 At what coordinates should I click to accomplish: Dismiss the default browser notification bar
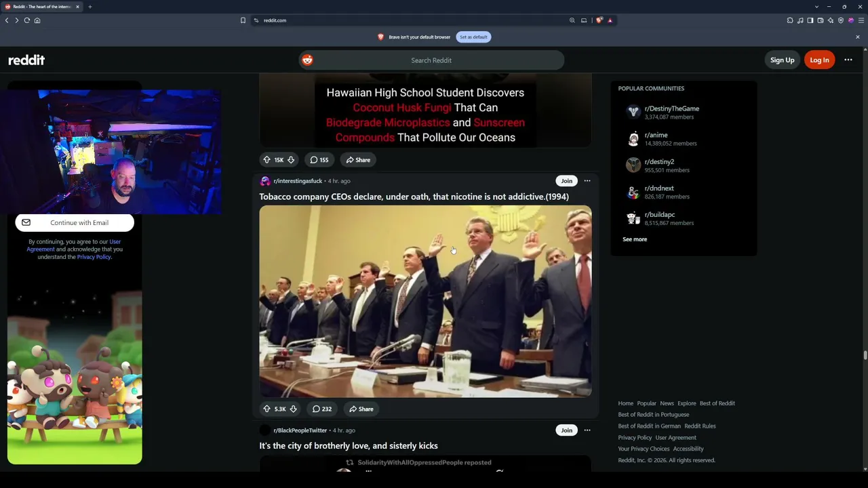(857, 37)
